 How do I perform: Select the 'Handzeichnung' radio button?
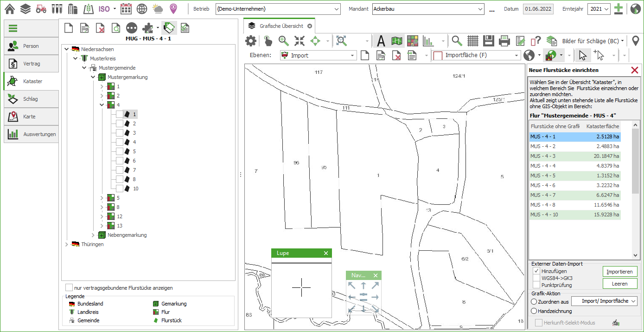tap(534, 311)
